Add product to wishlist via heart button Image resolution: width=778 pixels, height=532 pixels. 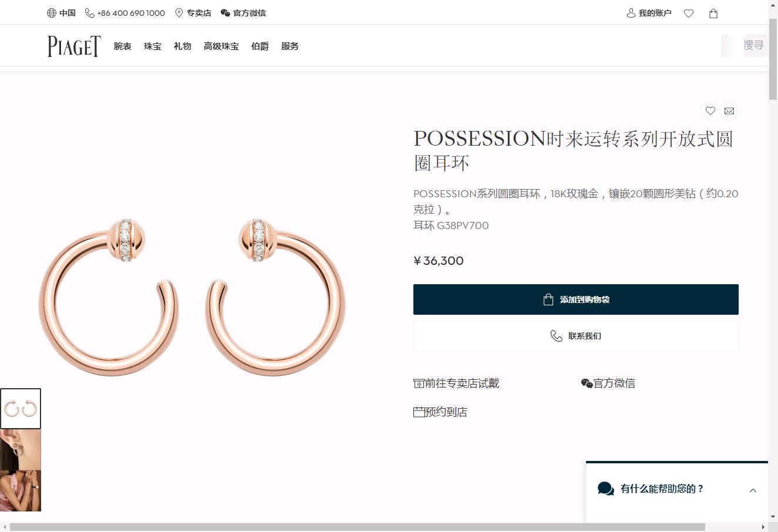tap(710, 111)
